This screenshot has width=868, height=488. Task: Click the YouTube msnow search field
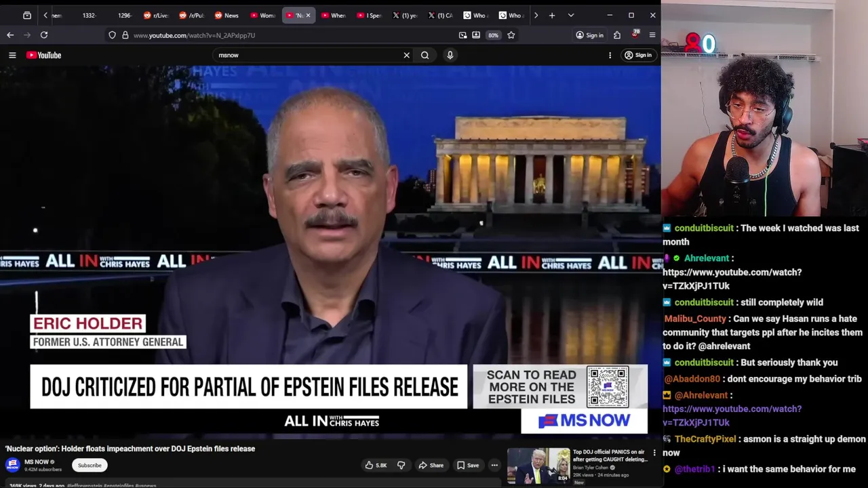309,55
